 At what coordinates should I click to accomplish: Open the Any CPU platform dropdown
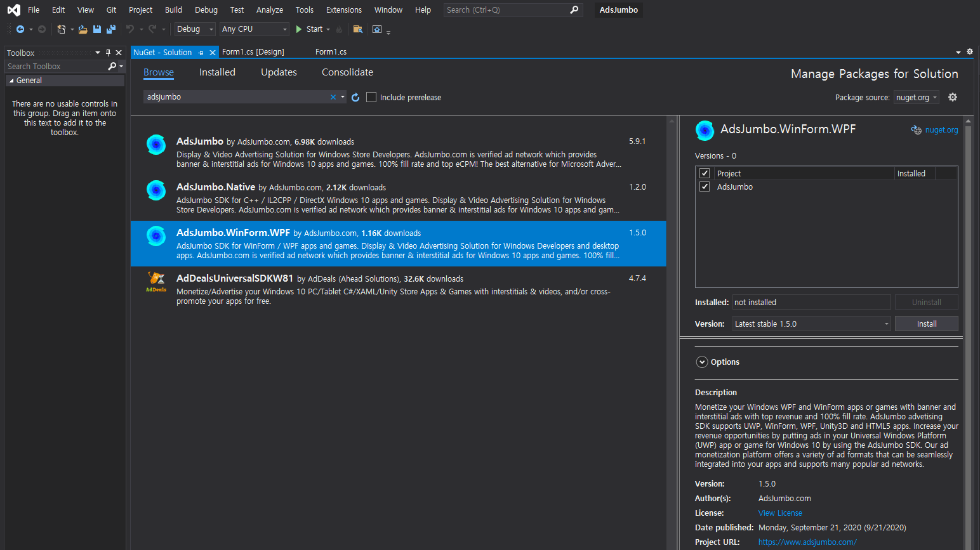(x=255, y=29)
